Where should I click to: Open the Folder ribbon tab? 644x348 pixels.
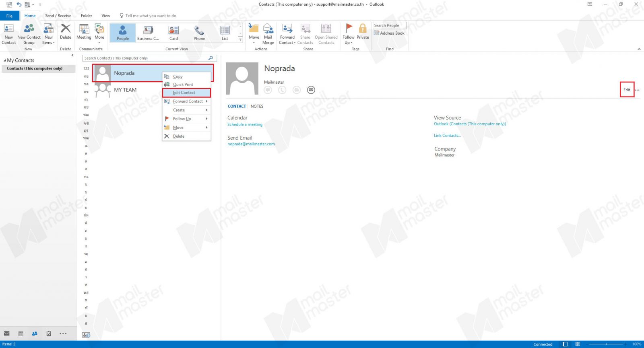click(87, 16)
